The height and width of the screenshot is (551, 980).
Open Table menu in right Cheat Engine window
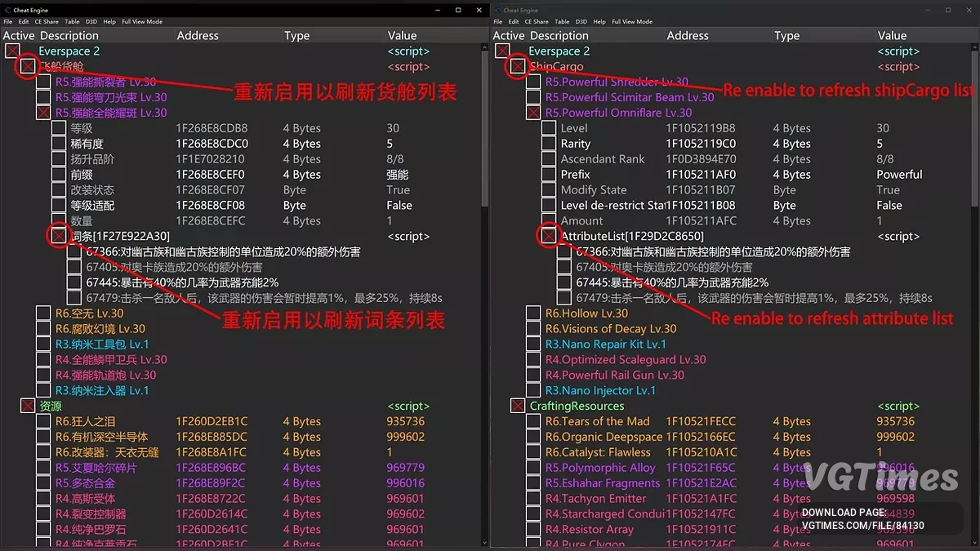pos(562,22)
